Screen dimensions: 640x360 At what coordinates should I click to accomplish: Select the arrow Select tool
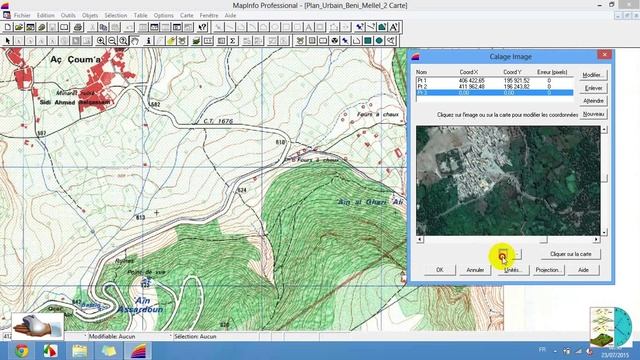pos(8,41)
